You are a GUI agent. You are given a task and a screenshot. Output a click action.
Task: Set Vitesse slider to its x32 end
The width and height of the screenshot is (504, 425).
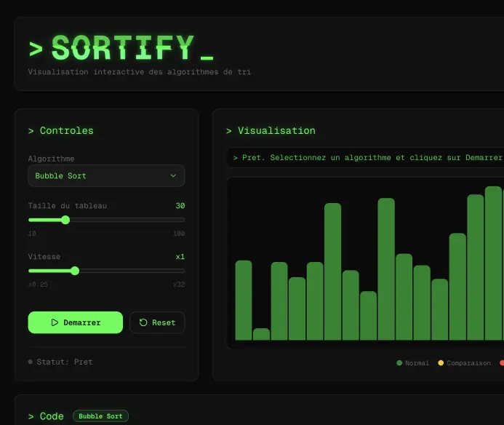(184, 271)
